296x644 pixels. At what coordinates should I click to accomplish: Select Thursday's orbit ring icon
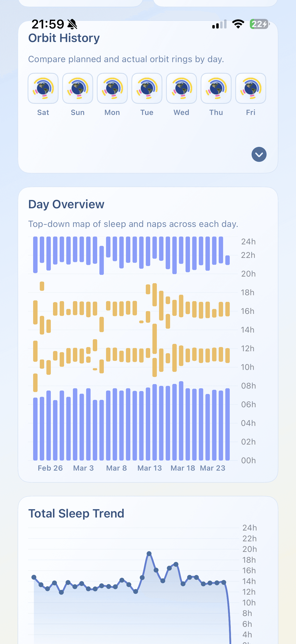click(x=216, y=88)
